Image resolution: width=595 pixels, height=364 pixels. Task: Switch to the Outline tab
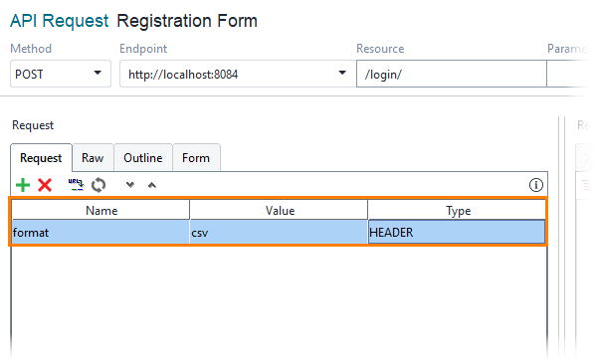click(x=143, y=158)
